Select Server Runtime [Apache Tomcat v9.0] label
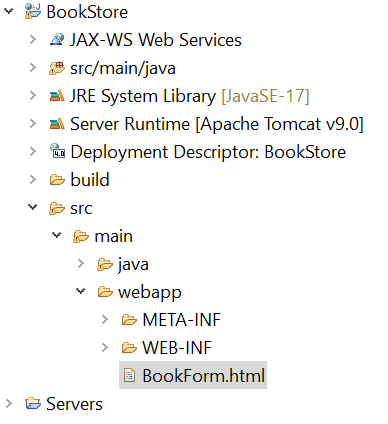The width and height of the screenshot is (388, 424). pyautogui.click(x=217, y=124)
